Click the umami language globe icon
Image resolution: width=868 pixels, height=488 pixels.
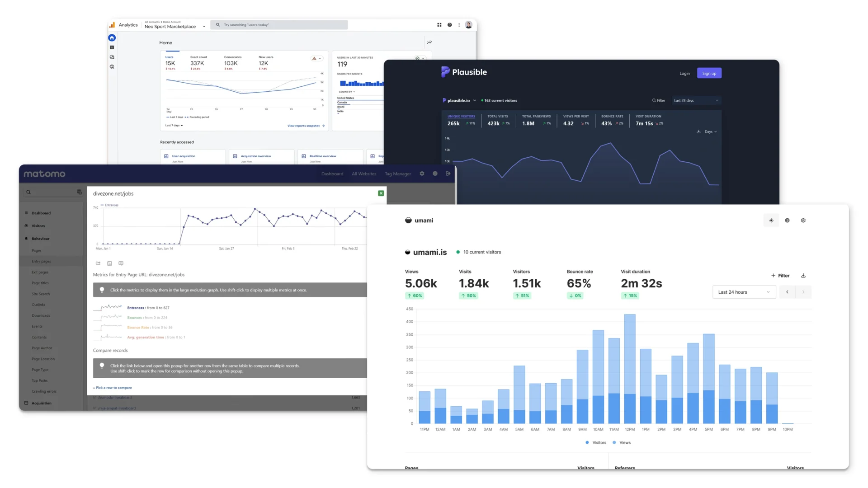pos(787,221)
